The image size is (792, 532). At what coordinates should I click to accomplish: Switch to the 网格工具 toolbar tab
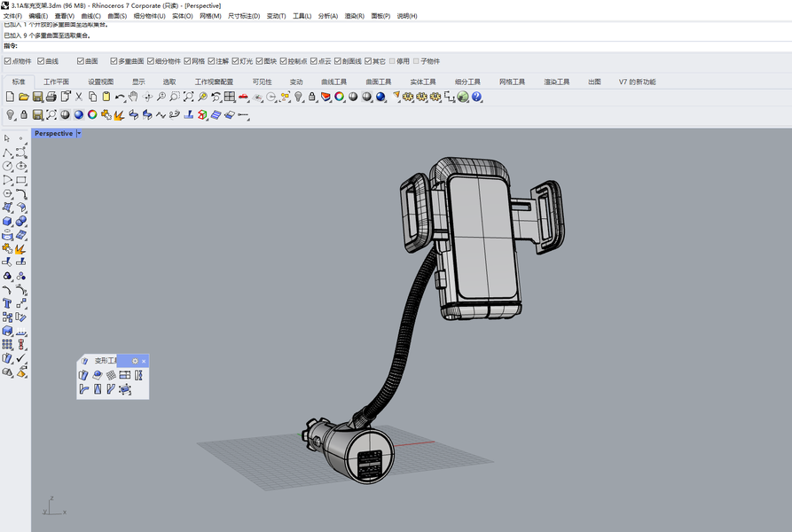[512, 82]
